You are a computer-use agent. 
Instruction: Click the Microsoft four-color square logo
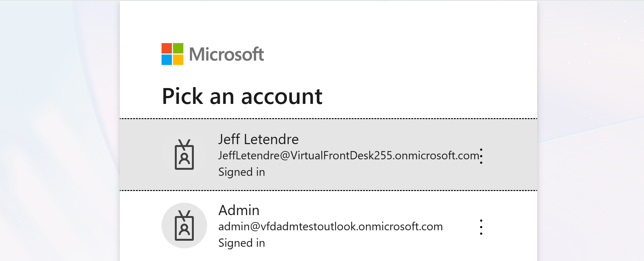(172, 54)
